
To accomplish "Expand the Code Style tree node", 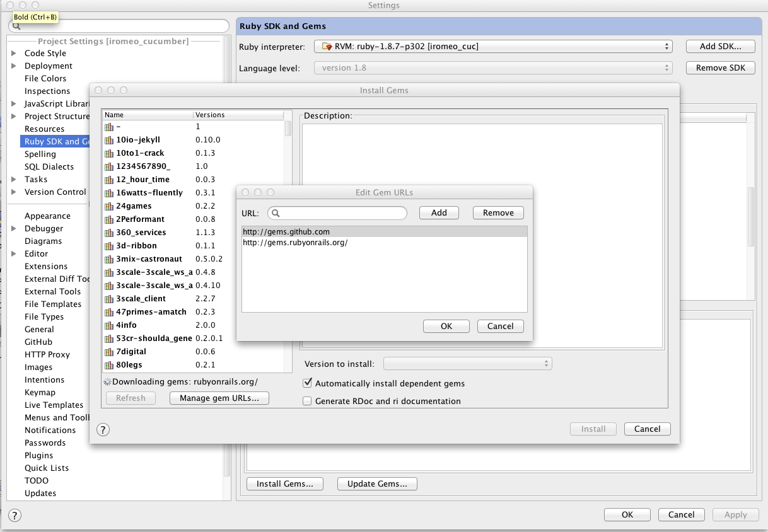I will 14,54.
